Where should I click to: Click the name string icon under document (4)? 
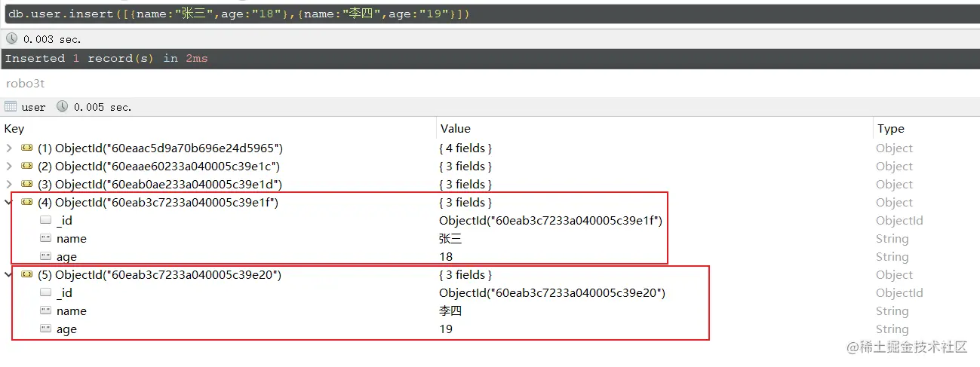45,239
